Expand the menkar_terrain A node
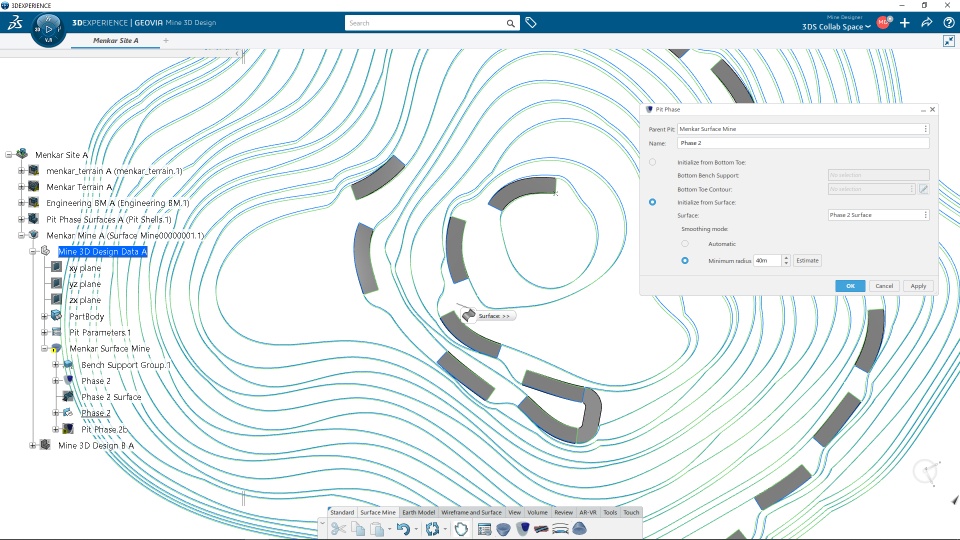Screen dimensions: 960x540 click(21, 171)
